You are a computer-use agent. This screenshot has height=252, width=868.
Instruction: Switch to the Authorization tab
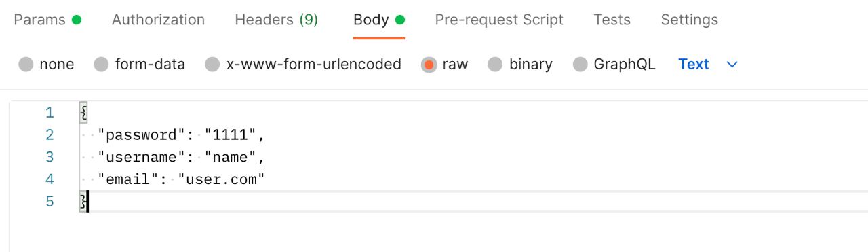click(x=158, y=20)
